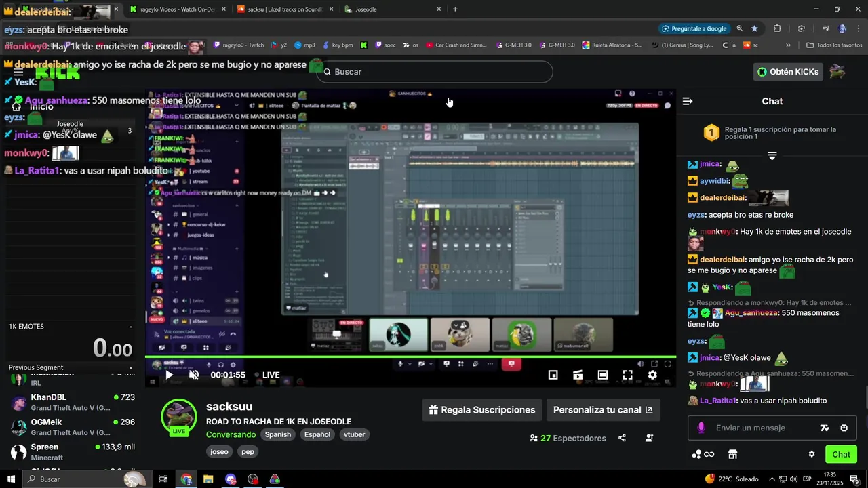Click the rank 1 gold badge

[711, 132]
